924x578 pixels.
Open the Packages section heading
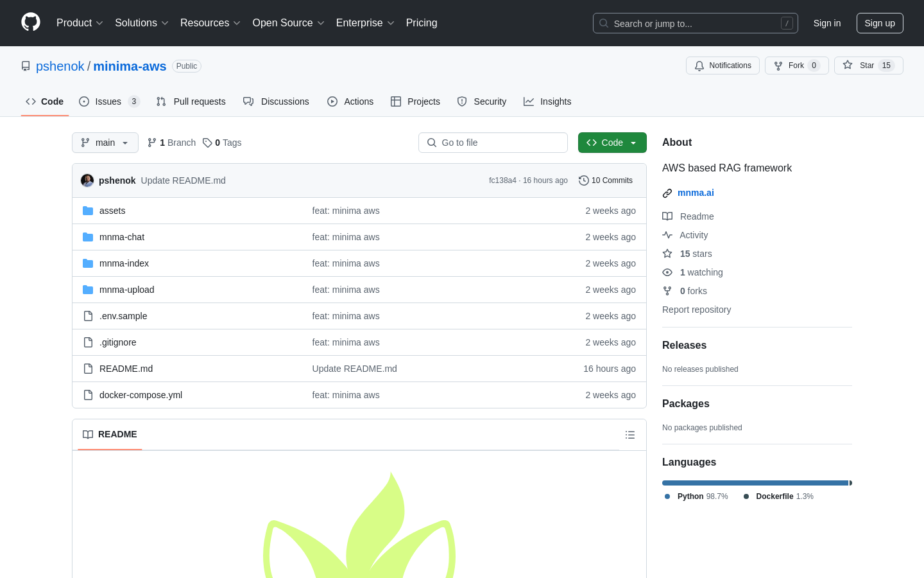point(686,404)
